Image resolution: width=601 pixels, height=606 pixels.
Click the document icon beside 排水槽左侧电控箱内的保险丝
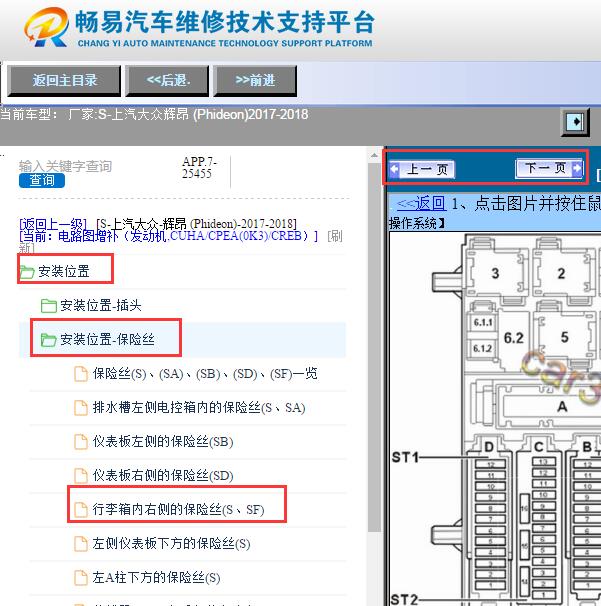81,408
